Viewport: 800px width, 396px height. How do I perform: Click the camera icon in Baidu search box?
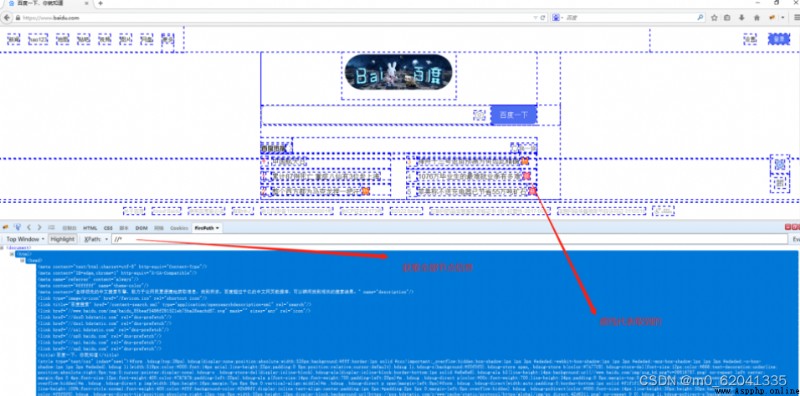(x=480, y=115)
